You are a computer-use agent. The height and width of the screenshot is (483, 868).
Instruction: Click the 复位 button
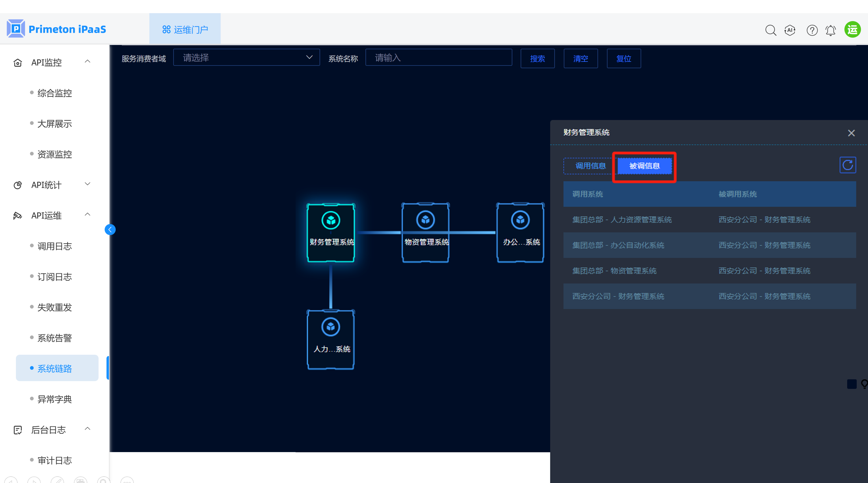623,59
